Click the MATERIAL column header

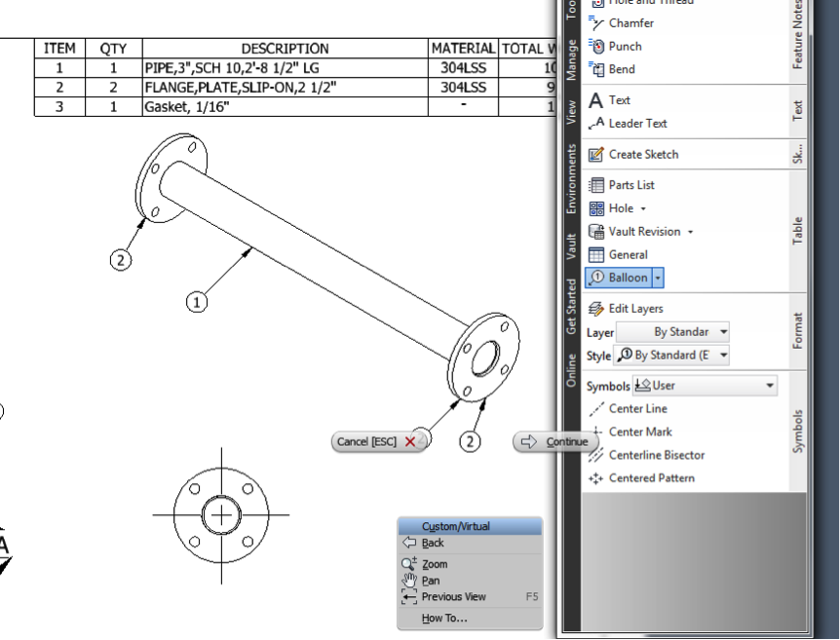coord(463,48)
